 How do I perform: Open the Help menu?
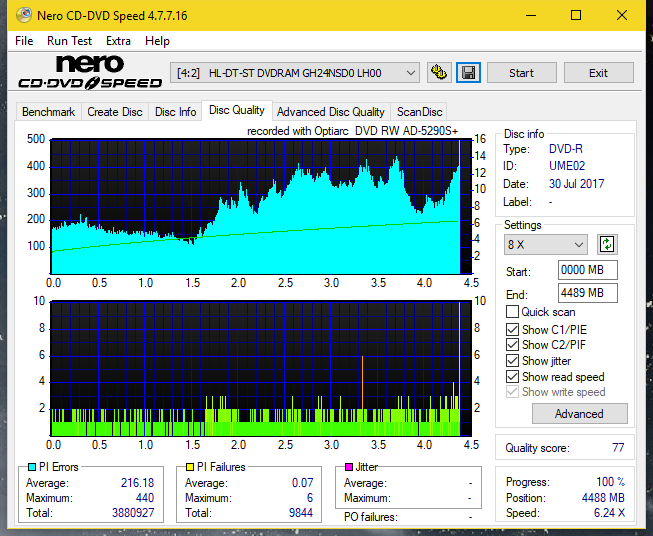click(157, 41)
